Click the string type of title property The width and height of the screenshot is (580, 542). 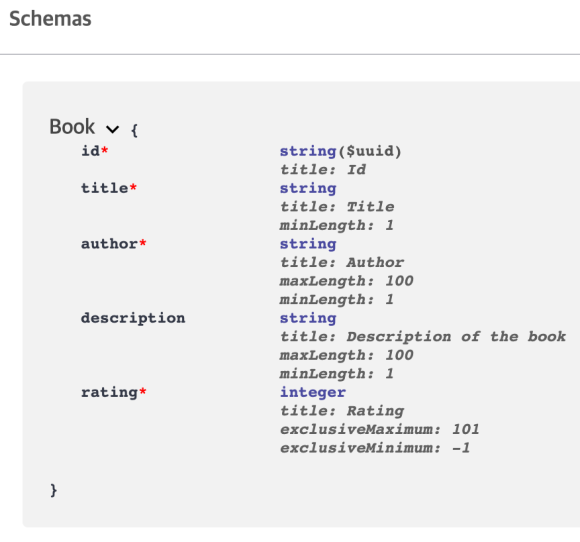[x=308, y=189]
